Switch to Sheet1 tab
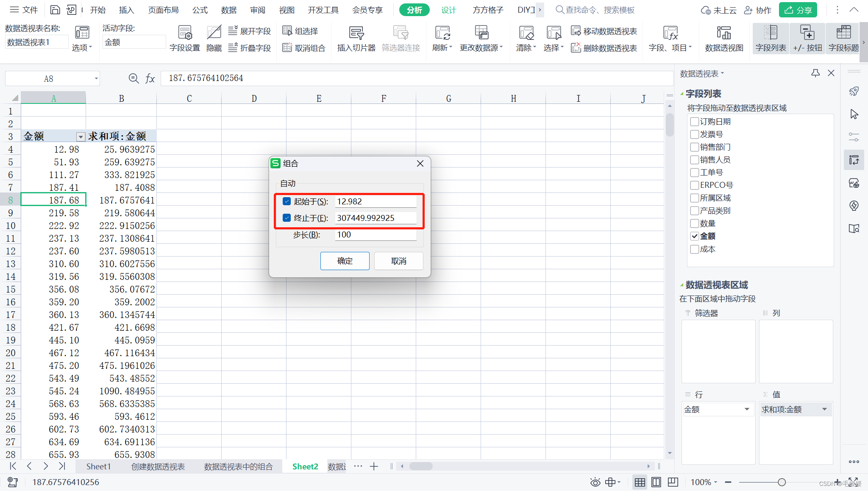Image resolution: width=868 pixels, height=491 pixels. (98, 466)
